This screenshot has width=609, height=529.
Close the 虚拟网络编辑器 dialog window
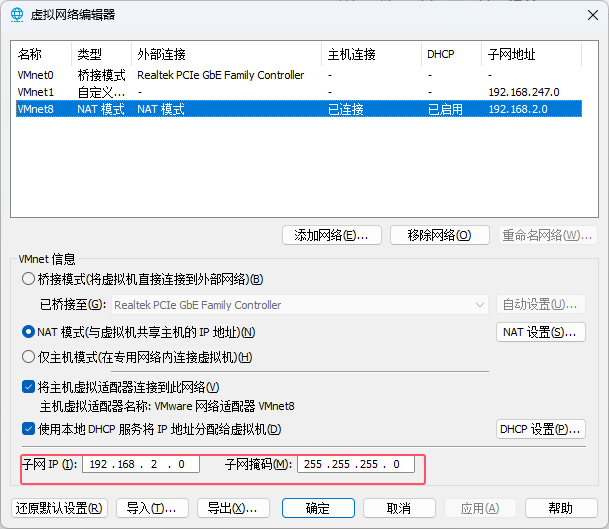pyautogui.click(x=581, y=15)
